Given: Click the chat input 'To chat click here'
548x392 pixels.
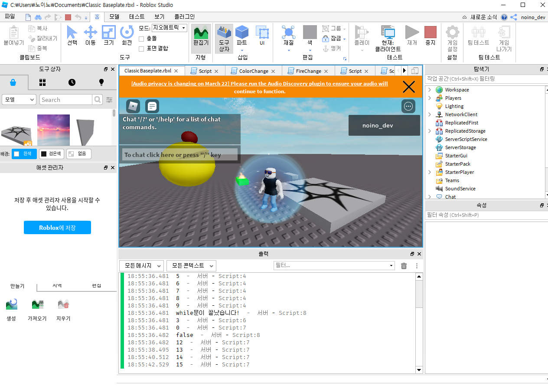Looking at the screenshot, I should (x=180, y=155).
